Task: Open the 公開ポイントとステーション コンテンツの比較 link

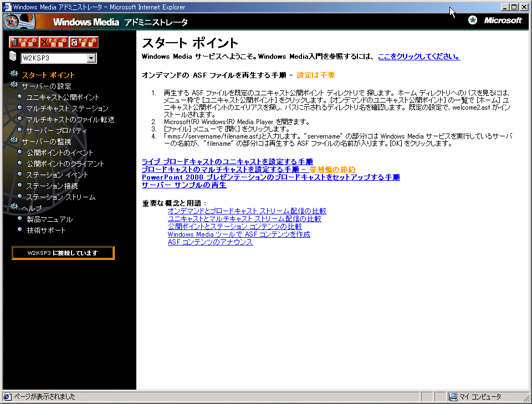Action: tap(235, 227)
